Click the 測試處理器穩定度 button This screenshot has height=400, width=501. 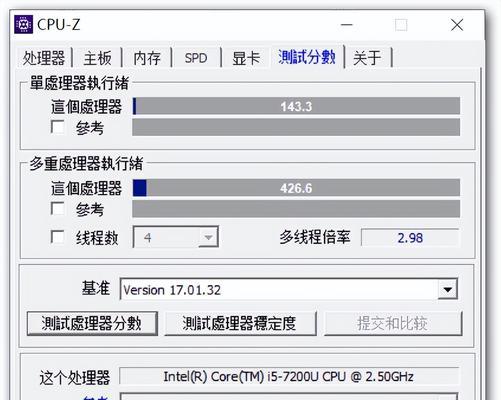pos(240,323)
